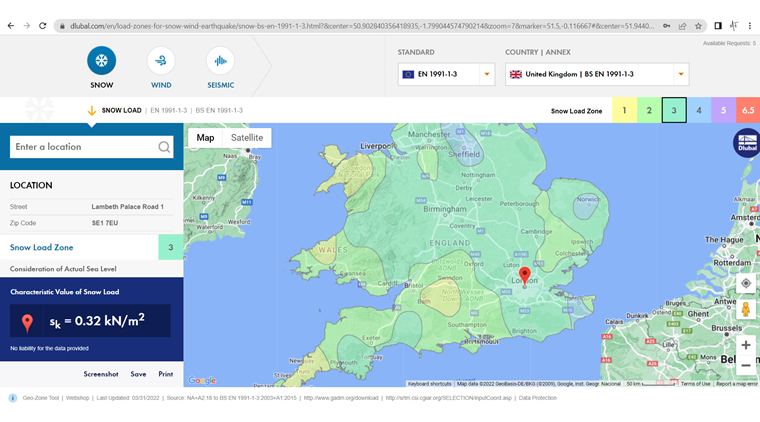Center map on my location
The width and height of the screenshot is (760, 422).
click(746, 283)
